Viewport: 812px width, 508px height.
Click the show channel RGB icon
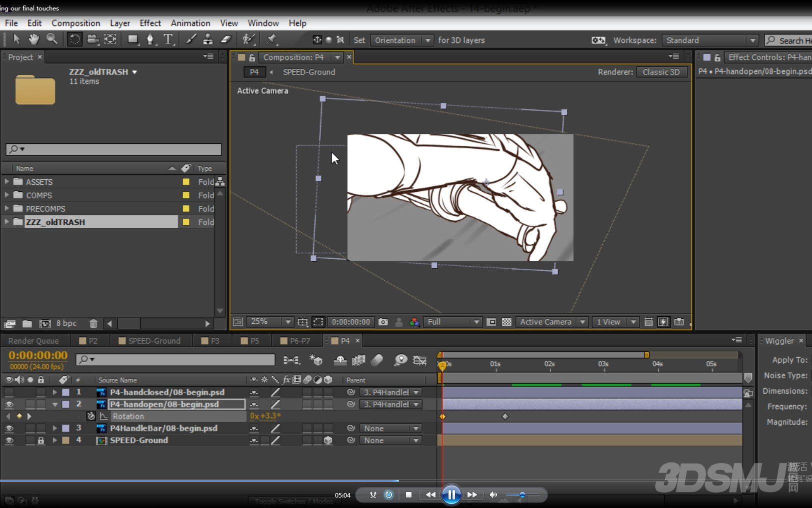414,322
